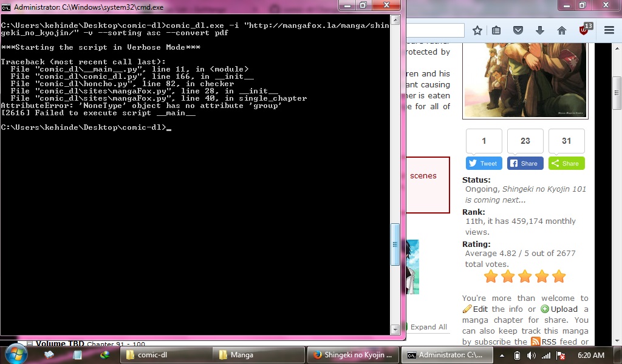622x364 pixels.
Task: Show hidden system tray icons
Action: coord(502,354)
